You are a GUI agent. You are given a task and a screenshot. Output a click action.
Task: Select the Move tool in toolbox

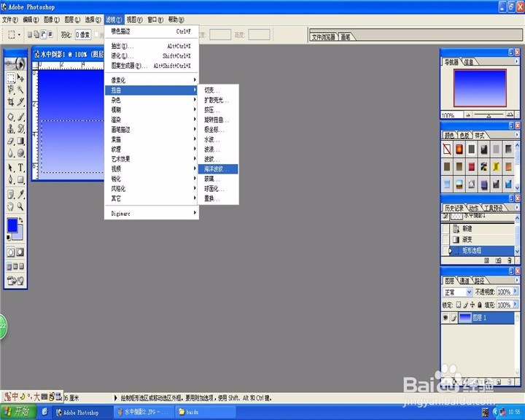[x=20, y=78]
